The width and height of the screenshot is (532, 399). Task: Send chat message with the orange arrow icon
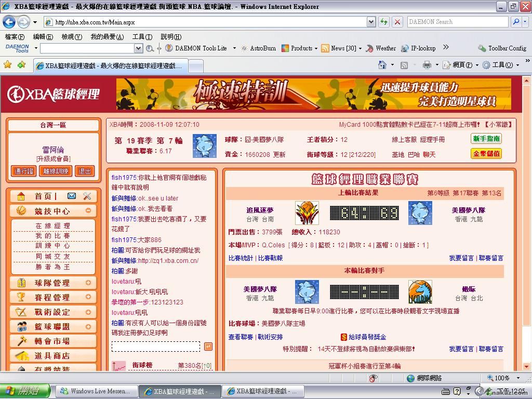point(208,347)
